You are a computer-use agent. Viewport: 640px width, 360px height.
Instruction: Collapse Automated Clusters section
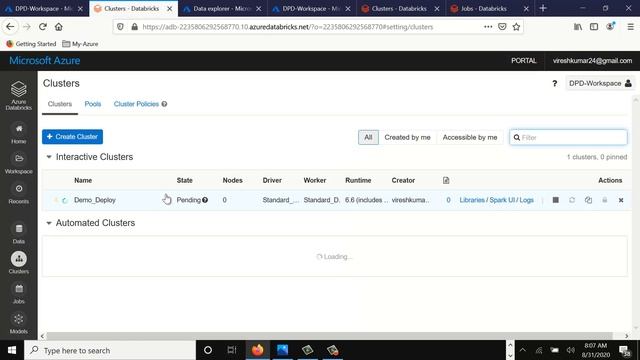click(49, 223)
